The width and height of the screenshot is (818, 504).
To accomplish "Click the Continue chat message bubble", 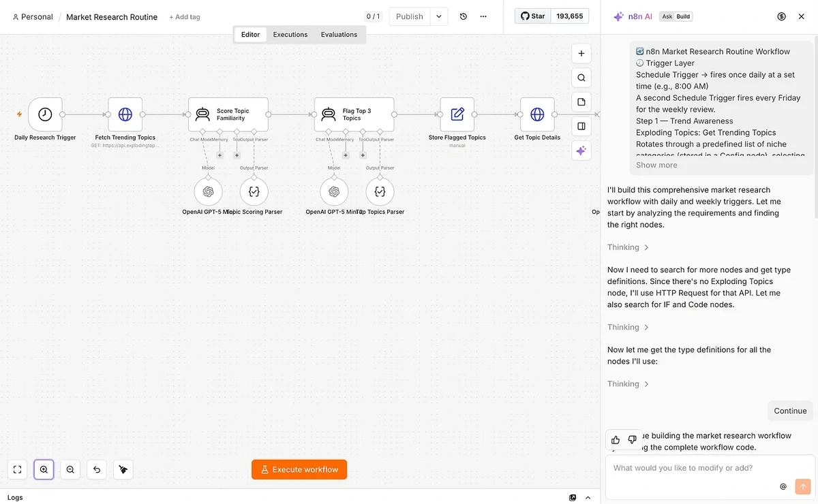I will pyautogui.click(x=791, y=411).
